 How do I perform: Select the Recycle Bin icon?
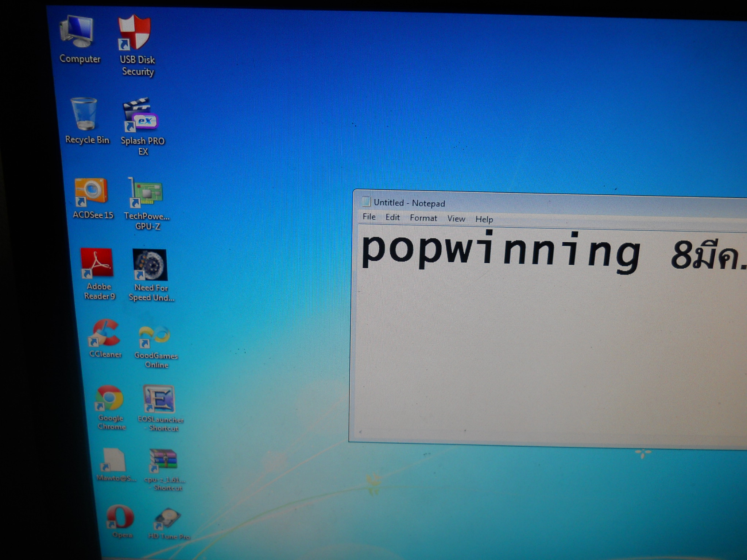click(x=85, y=114)
